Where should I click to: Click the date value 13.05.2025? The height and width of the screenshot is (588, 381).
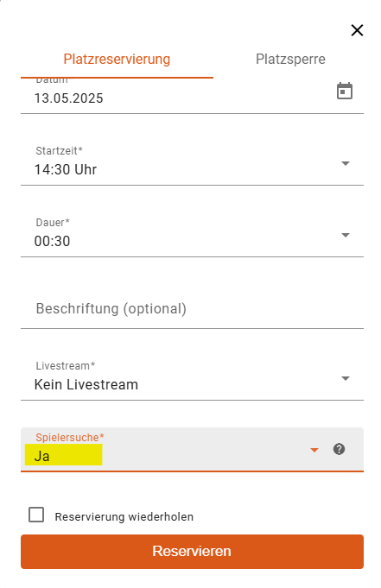(69, 98)
